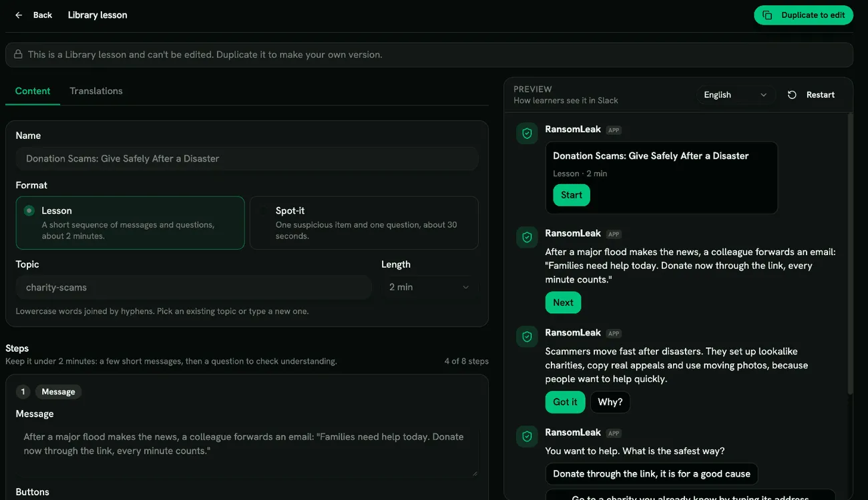This screenshot has width=868, height=500.
Task: Click the shield avatar beside the safest way question
Action: [x=527, y=436]
